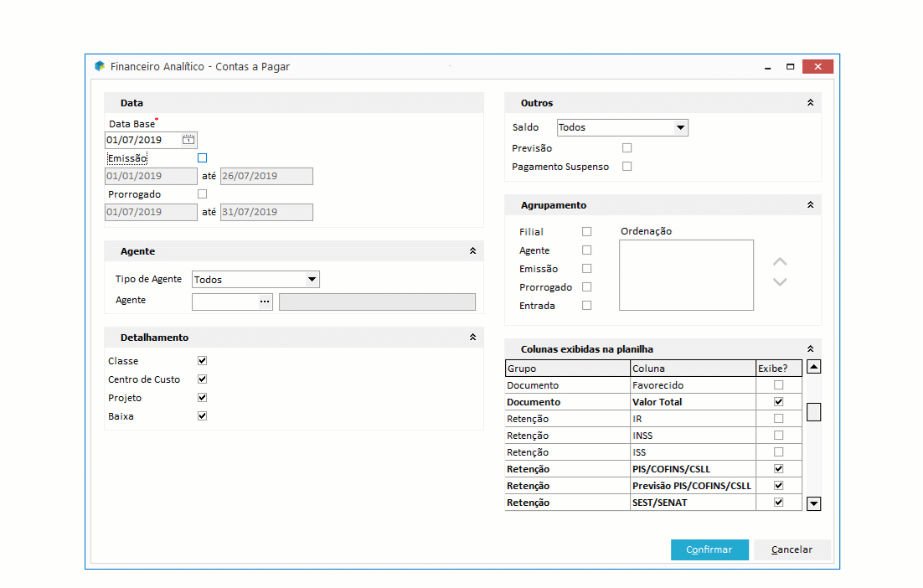Show the IR retention column checkbox

(779, 419)
